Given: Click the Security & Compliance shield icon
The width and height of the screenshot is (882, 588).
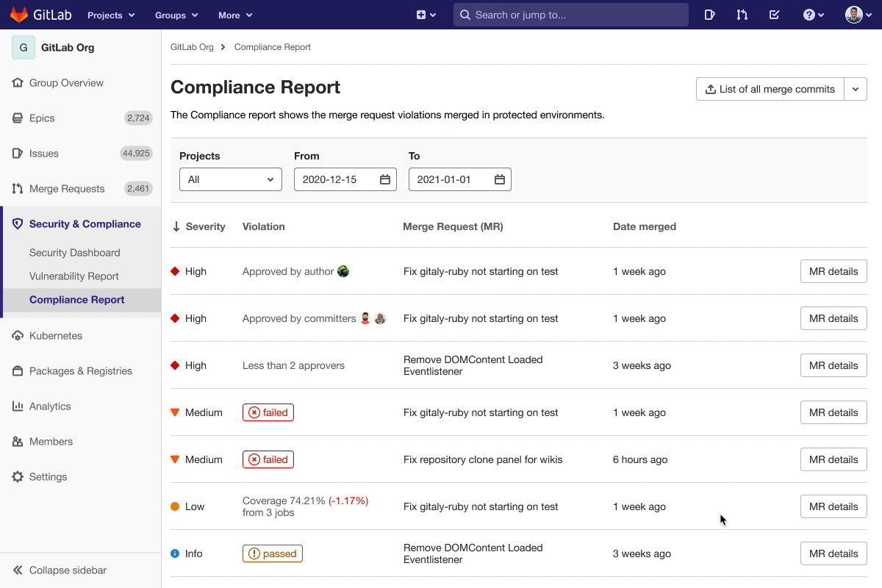Looking at the screenshot, I should tap(17, 223).
